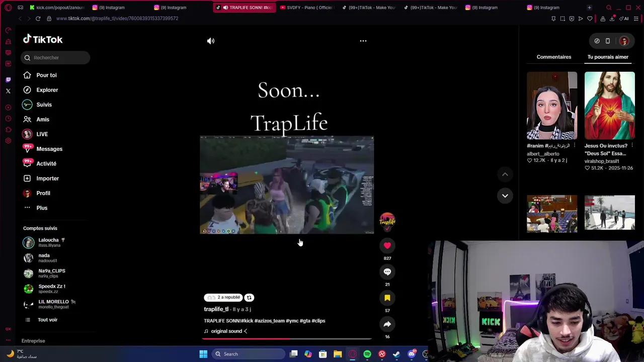Open the video more options menu
This screenshot has height=362, width=644.
coord(363,41)
